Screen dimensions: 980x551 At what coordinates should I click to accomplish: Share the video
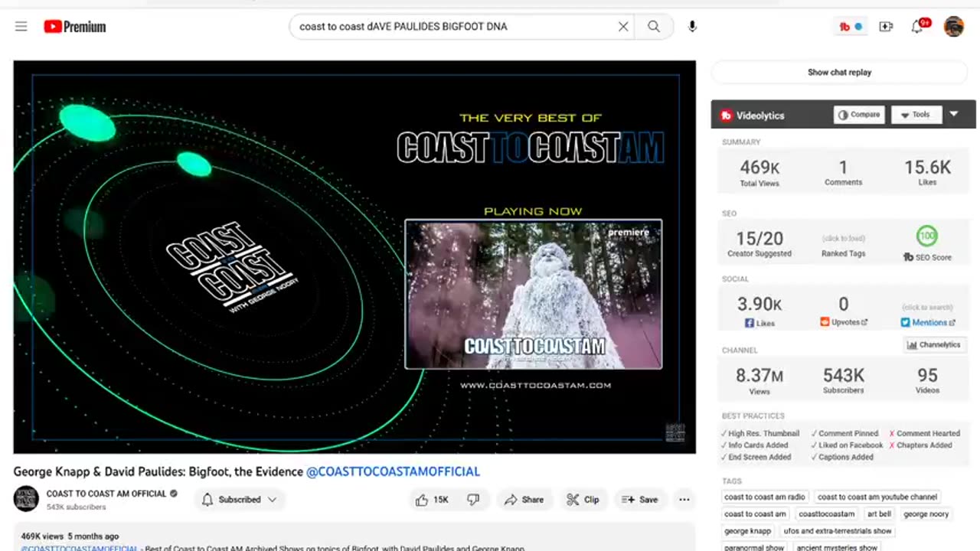tap(524, 500)
